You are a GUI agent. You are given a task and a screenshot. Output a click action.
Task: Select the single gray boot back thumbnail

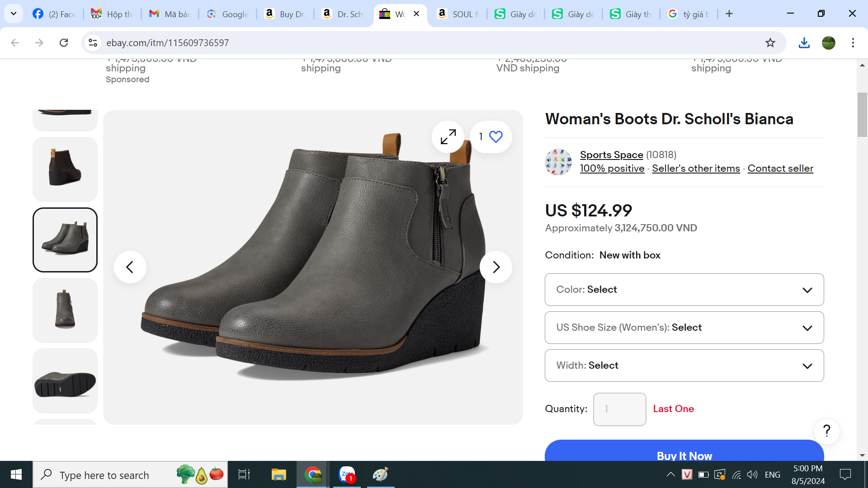click(x=65, y=310)
